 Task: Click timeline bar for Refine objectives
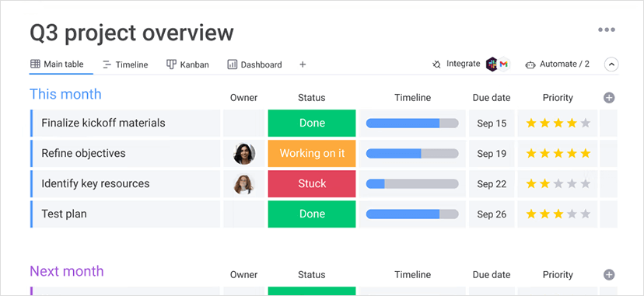click(x=412, y=153)
